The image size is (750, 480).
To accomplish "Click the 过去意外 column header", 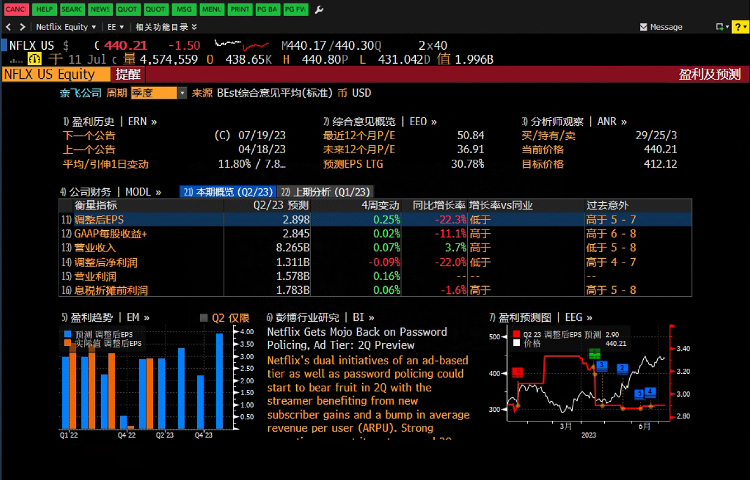I will pos(607,206).
